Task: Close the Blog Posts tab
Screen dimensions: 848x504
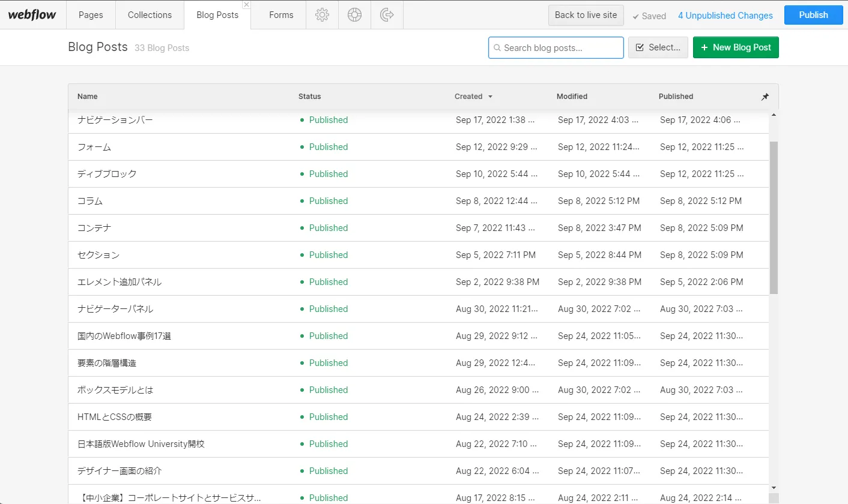Action: (x=246, y=5)
